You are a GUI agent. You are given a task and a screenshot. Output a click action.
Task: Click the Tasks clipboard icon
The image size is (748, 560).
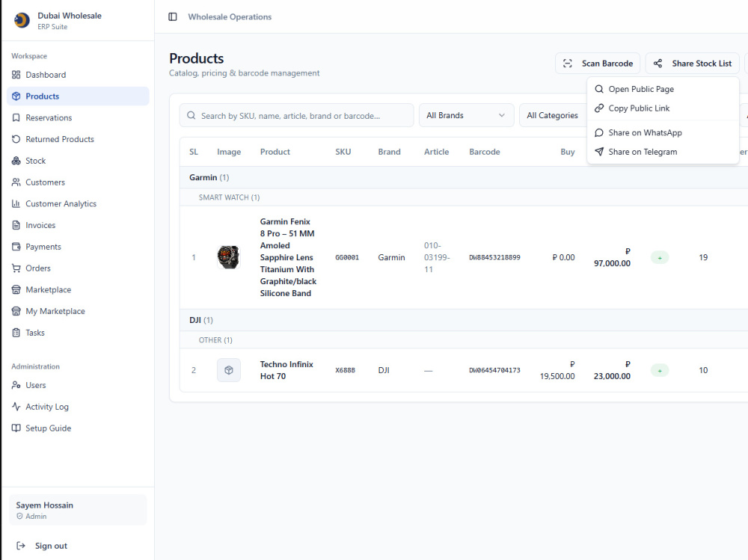16,333
